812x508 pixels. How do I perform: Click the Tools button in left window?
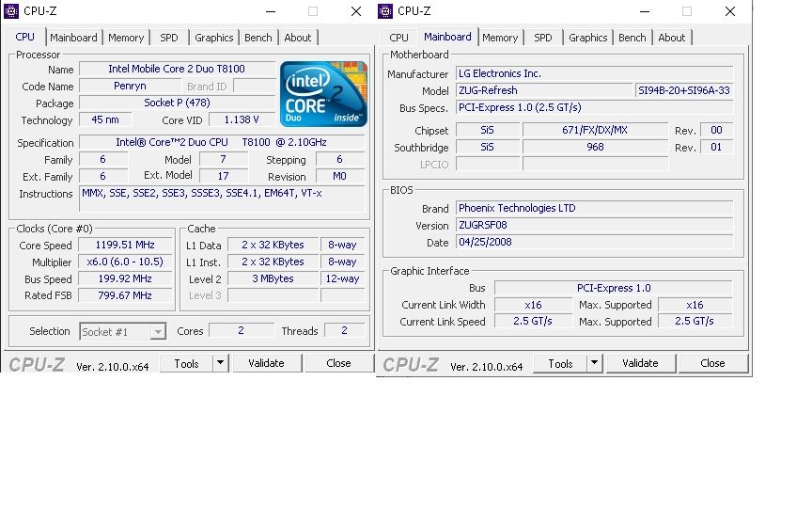(x=186, y=363)
